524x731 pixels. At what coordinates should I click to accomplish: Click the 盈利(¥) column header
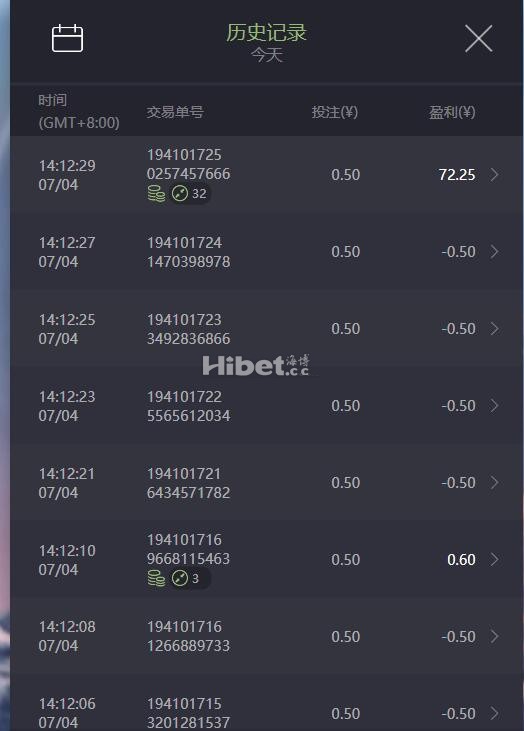[452, 112]
